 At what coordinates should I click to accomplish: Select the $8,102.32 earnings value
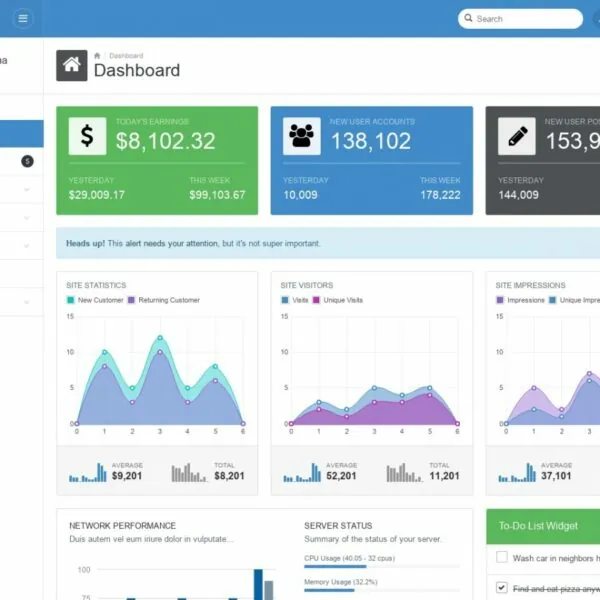pyautogui.click(x=165, y=141)
